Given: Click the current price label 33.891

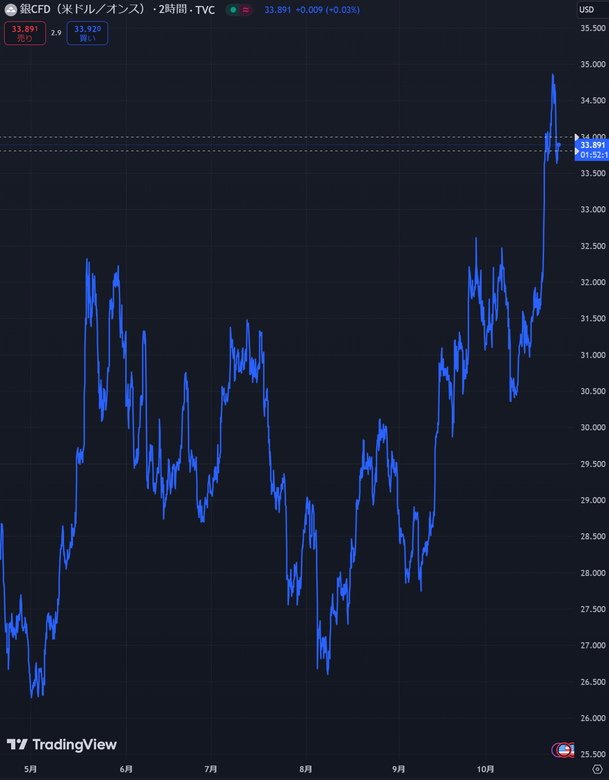Looking at the screenshot, I should tap(590, 145).
